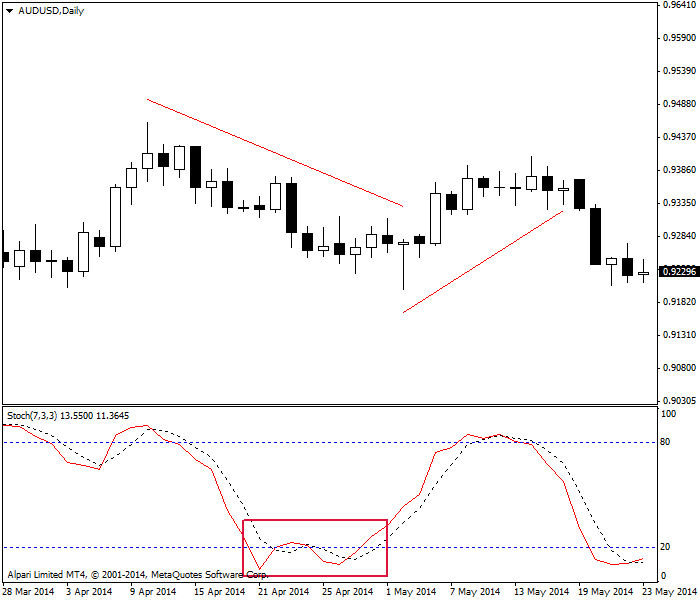
Task: Click the 0.90300 price axis label
Action: 678,368
